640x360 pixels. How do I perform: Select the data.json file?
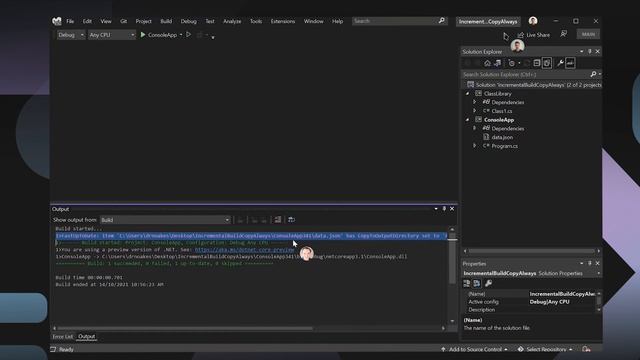[x=502, y=137]
